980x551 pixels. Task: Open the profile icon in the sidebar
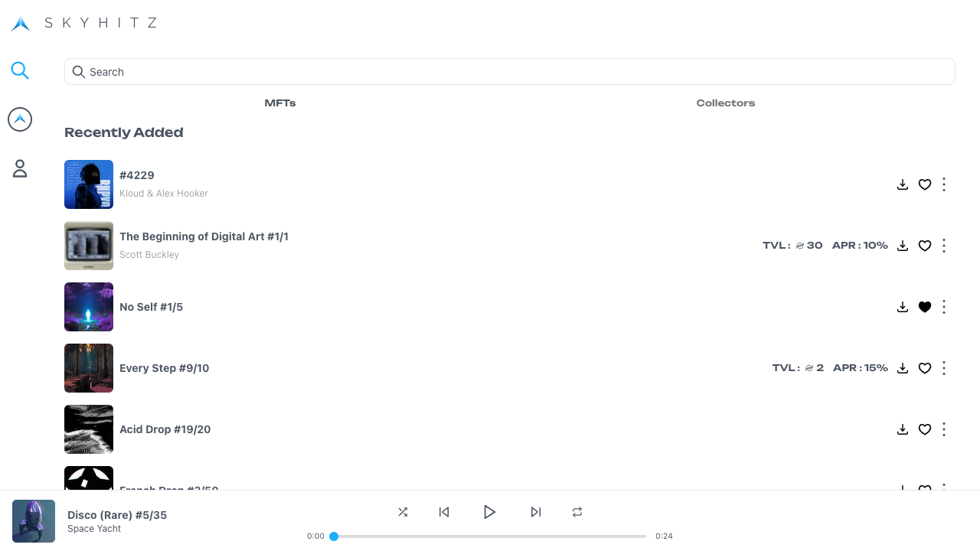(x=20, y=168)
